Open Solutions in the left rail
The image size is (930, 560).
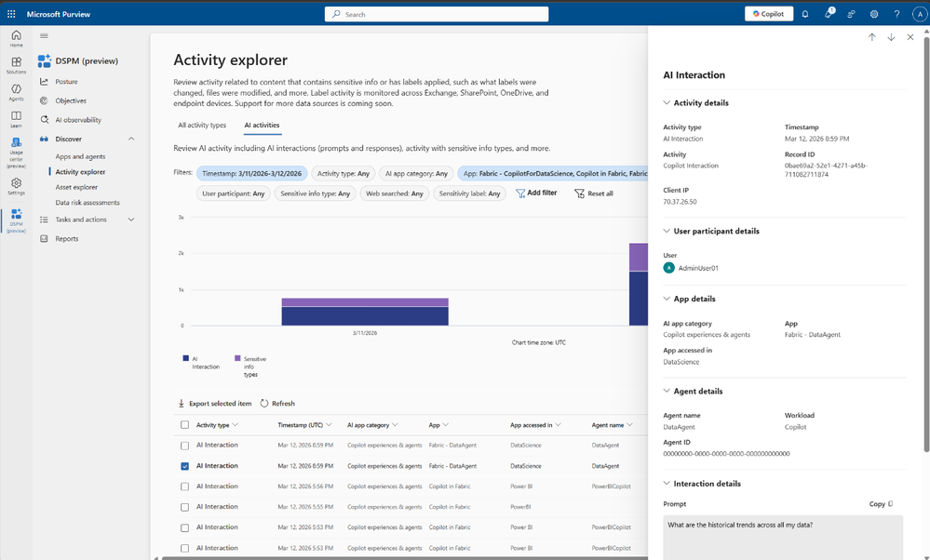(x=16, y=65)
